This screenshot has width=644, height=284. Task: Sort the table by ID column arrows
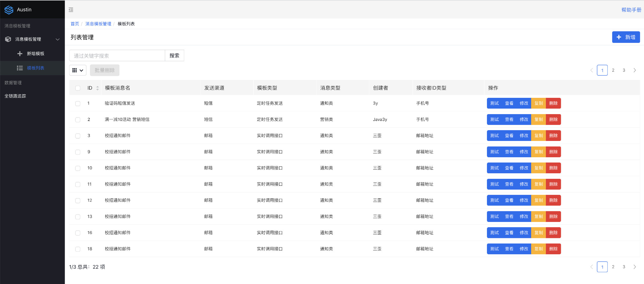click(98, 88)
